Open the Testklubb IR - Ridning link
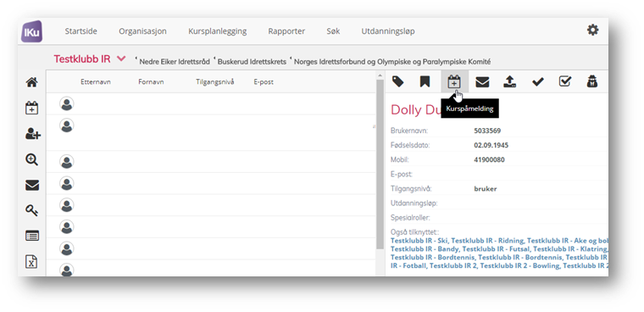 (x=487, y=241)
